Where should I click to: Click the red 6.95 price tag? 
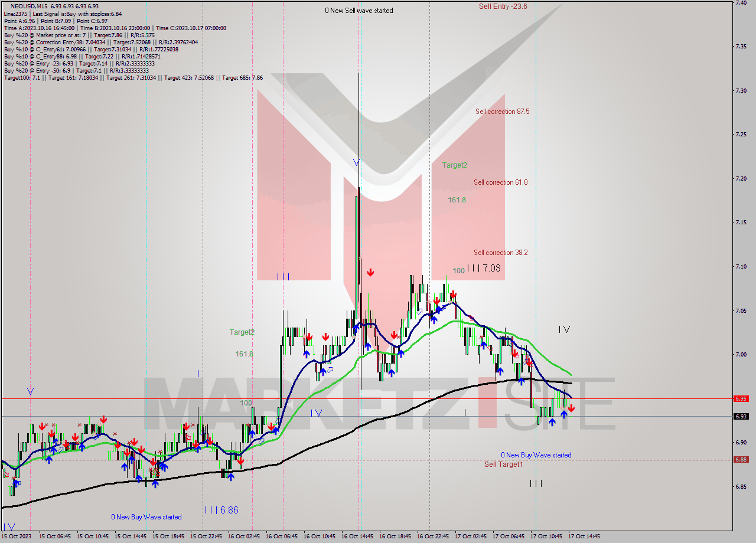click(x=741, y=399)
